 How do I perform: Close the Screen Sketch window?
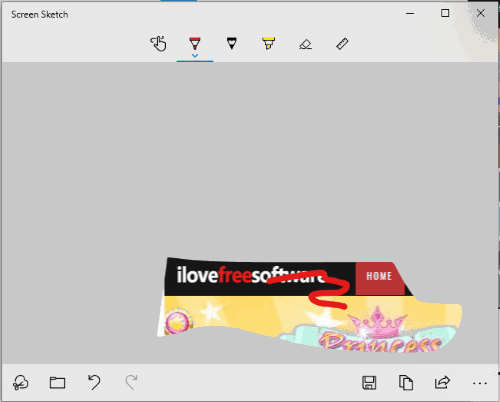481,13
